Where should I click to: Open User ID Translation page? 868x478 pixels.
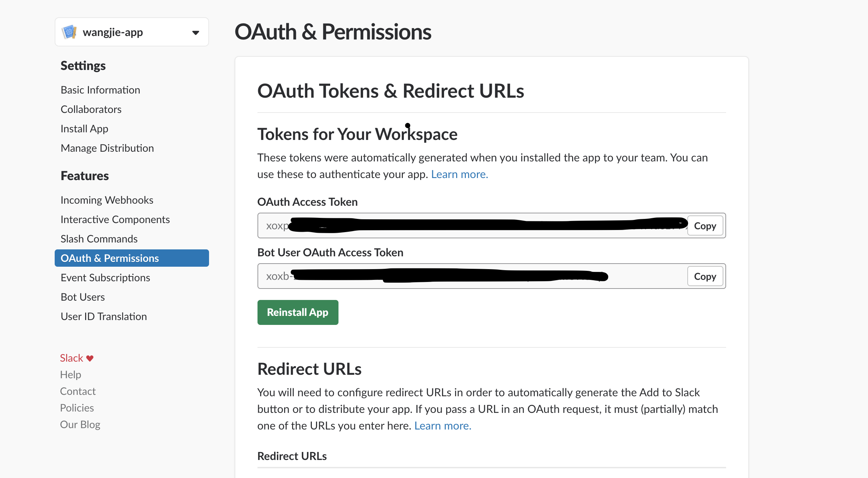click(104, 317)
